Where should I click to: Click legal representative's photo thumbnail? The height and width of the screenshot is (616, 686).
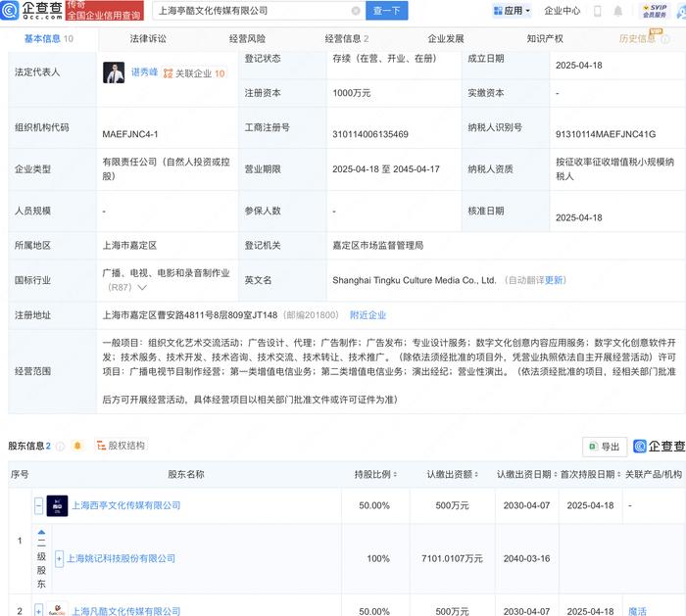pos(114,72)
